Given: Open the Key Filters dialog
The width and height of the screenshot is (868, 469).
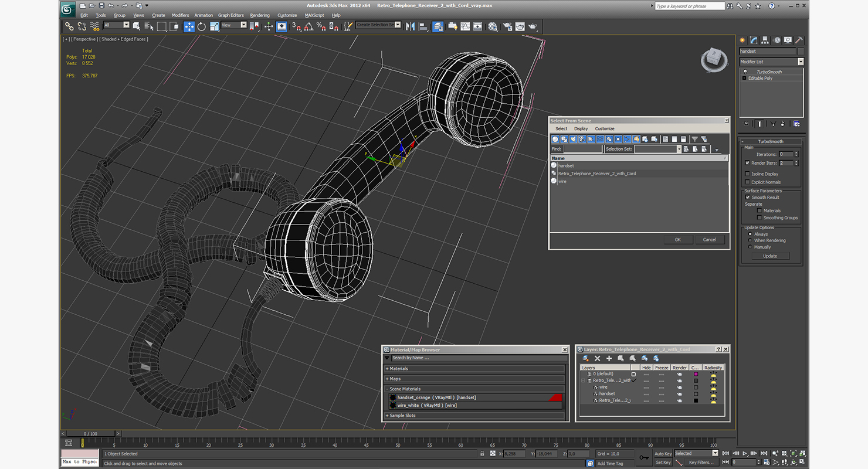Looking at the screenshot, I should [701, 463].
